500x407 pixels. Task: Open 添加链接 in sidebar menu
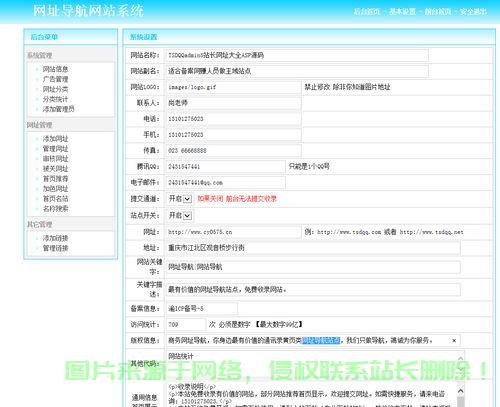point(55,238)
